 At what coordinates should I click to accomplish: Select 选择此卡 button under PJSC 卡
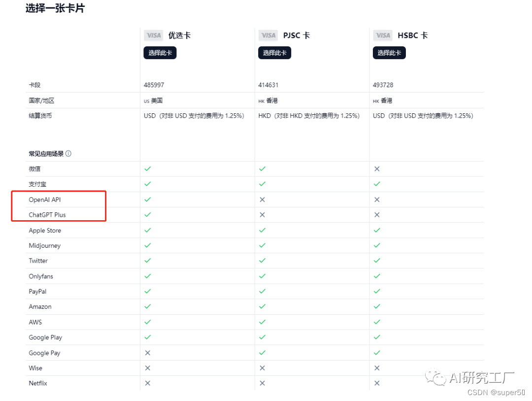274,53
